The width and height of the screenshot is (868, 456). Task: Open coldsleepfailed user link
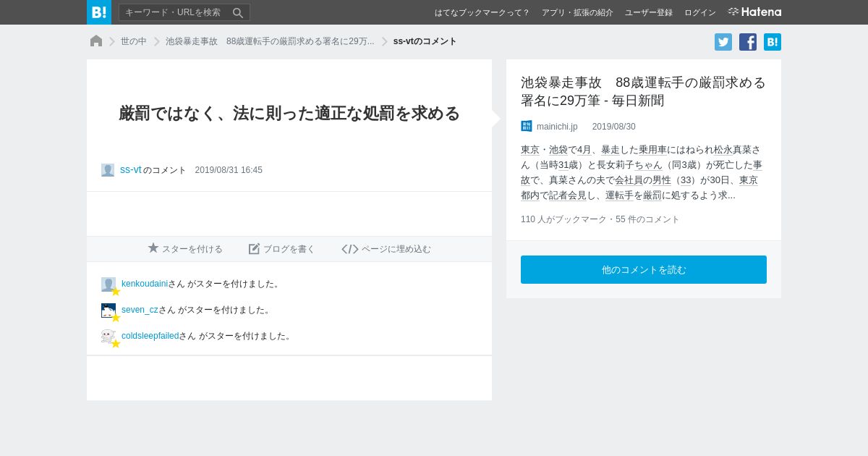(x=150, y=336)
